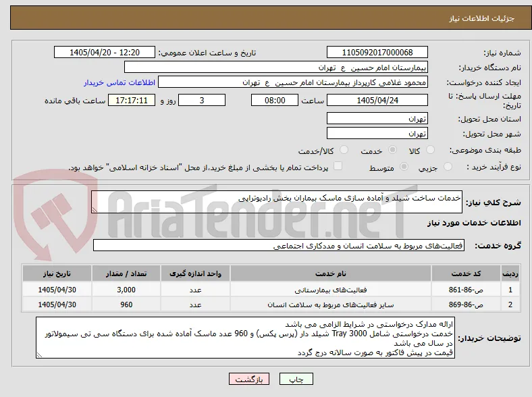Click the remaining time 17:17:11 field
532x397 pixels.
pos(132,100)
